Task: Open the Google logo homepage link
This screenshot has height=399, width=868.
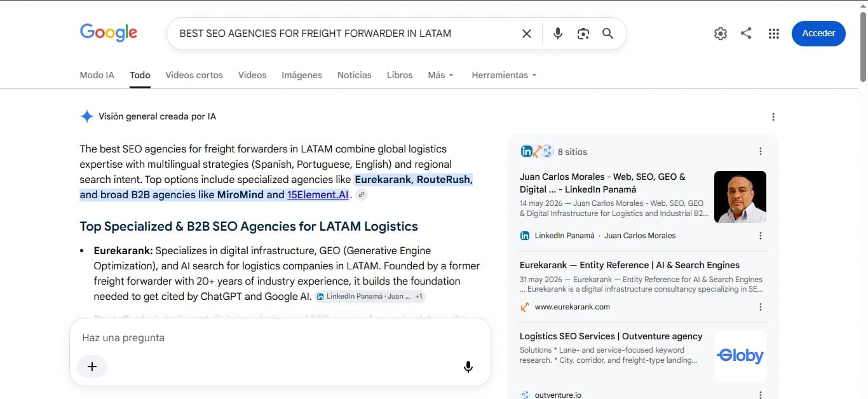Action: click(109, 33)
